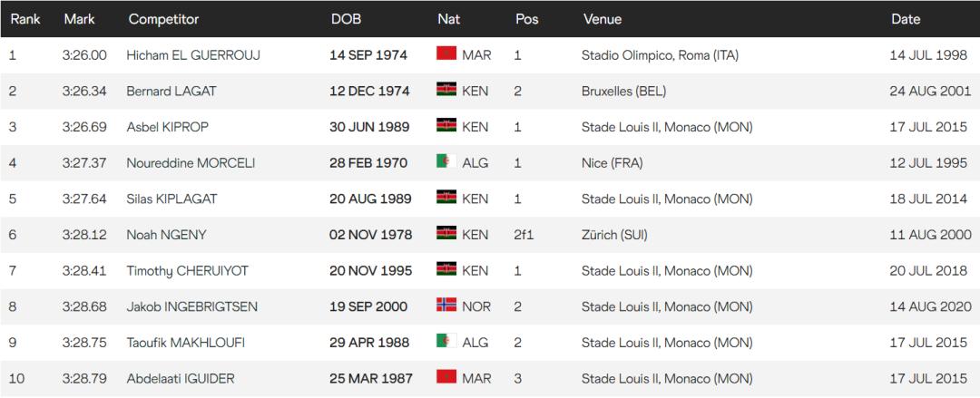Select the Zürich (SUI) venue cell

[x=614, y=235]
